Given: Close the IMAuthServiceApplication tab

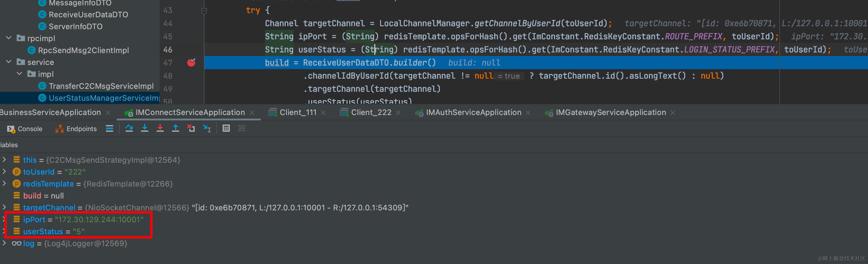Looking at the screenshot, I should tap(528, 113).
